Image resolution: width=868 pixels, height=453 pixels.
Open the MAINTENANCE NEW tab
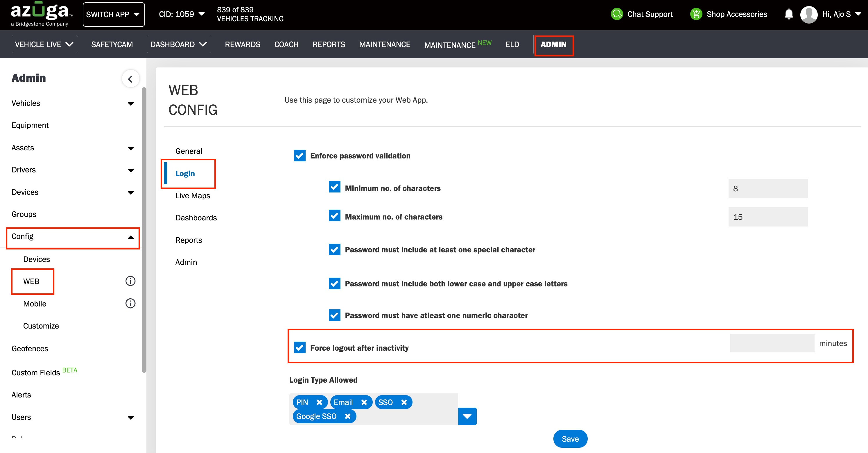click(458, 44)
